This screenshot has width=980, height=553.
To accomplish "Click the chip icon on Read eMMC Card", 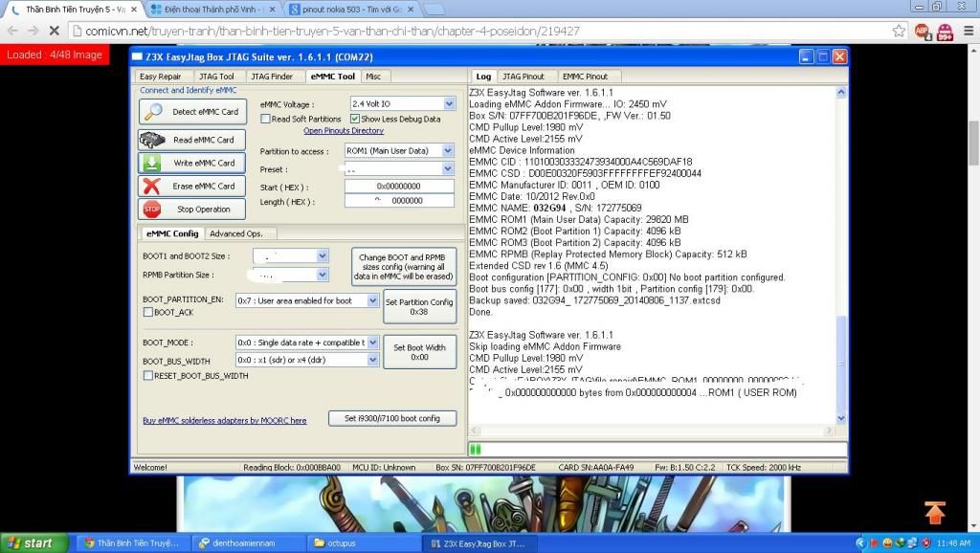I will click(152, 140).
